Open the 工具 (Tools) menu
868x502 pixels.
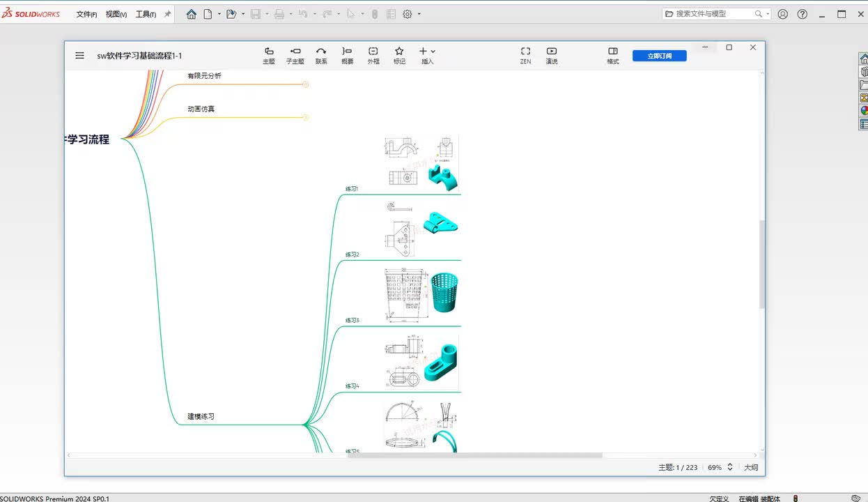pos(146,14)
